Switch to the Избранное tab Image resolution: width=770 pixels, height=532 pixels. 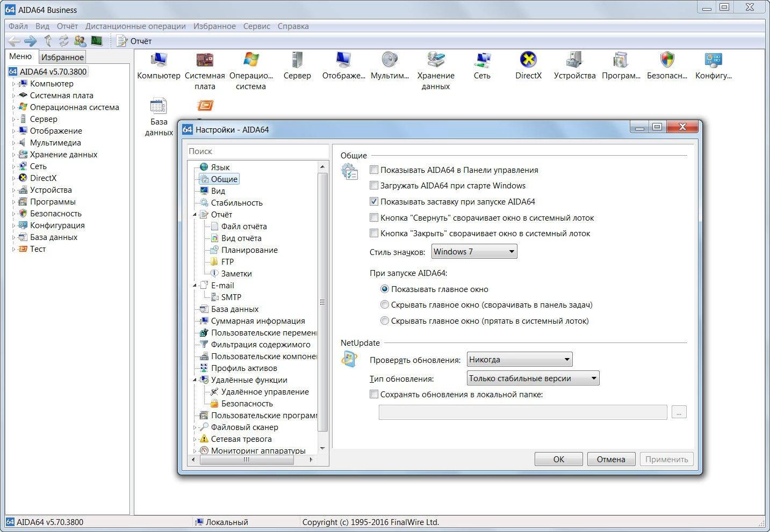(x=62, y=57)
